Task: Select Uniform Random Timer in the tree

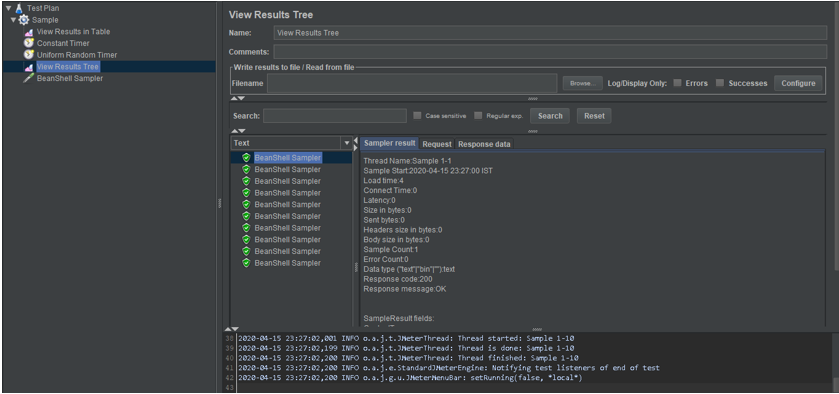Action: tap(77, 55)
